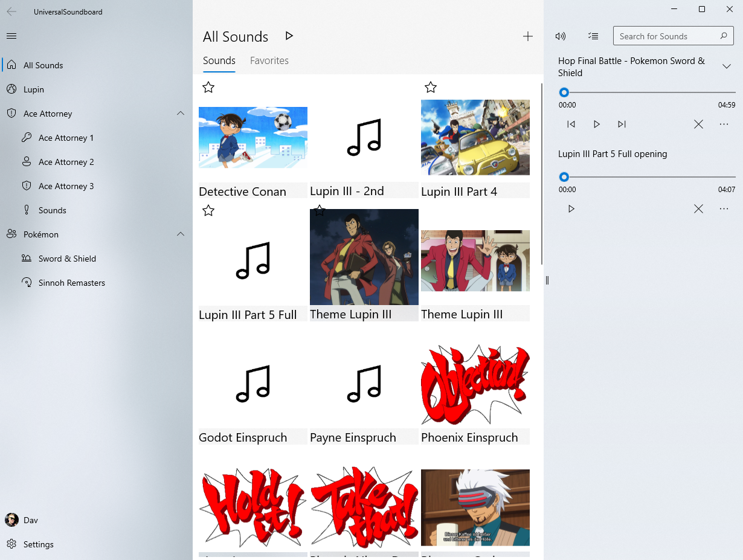Click the sound list vertical scrollbar
The width and height of the screenshot is (743, 560).
click(x=542, y=173)
